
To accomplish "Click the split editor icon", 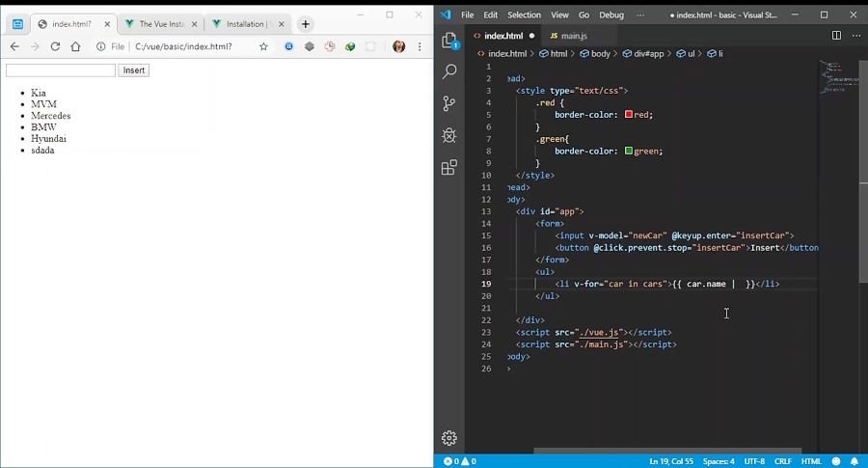I will click(x=836, y=36).
